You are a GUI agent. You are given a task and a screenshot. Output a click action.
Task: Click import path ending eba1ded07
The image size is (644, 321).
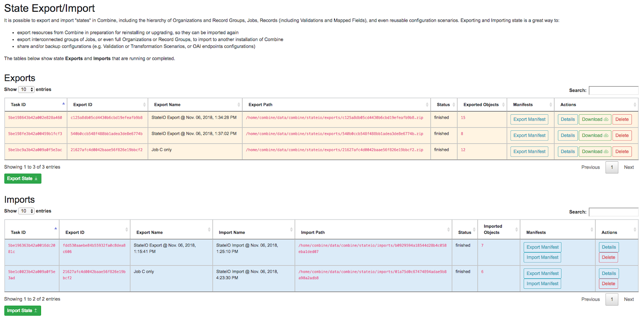372,249
